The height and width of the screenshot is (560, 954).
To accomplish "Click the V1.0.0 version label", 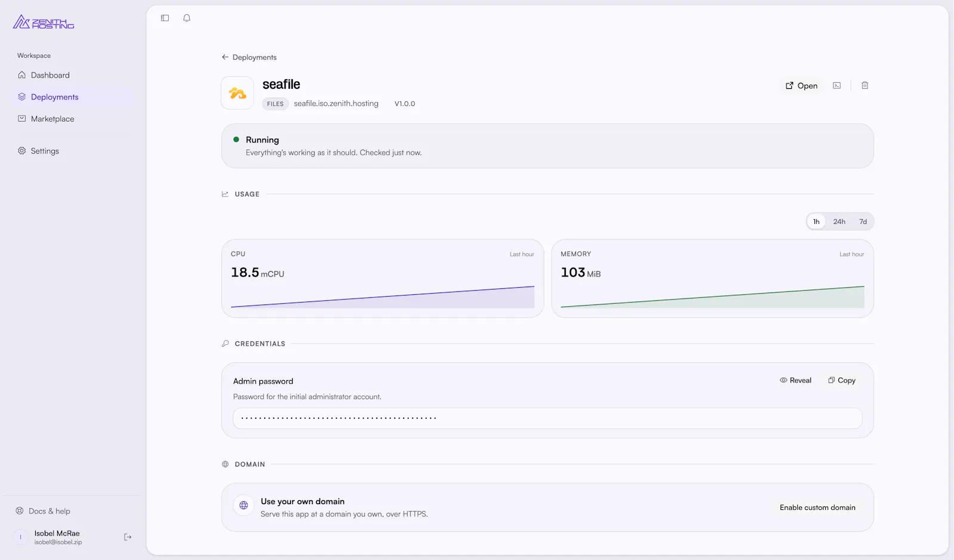I will coord(405,104).
